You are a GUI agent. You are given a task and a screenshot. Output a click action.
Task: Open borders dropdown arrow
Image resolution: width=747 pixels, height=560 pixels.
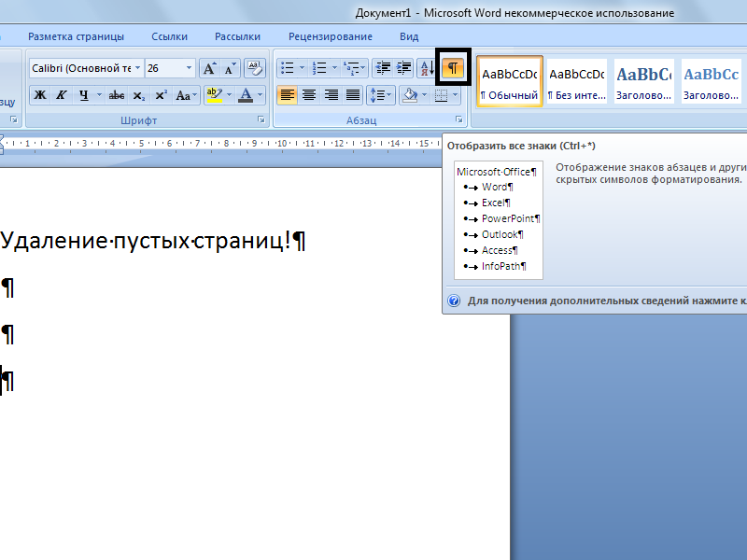456,95
